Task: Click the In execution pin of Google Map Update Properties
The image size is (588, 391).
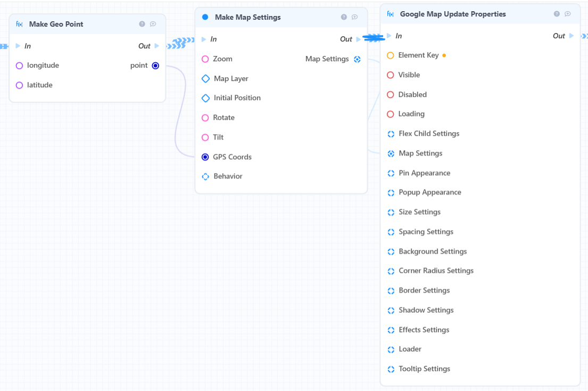Action: (x=389, y=36)
